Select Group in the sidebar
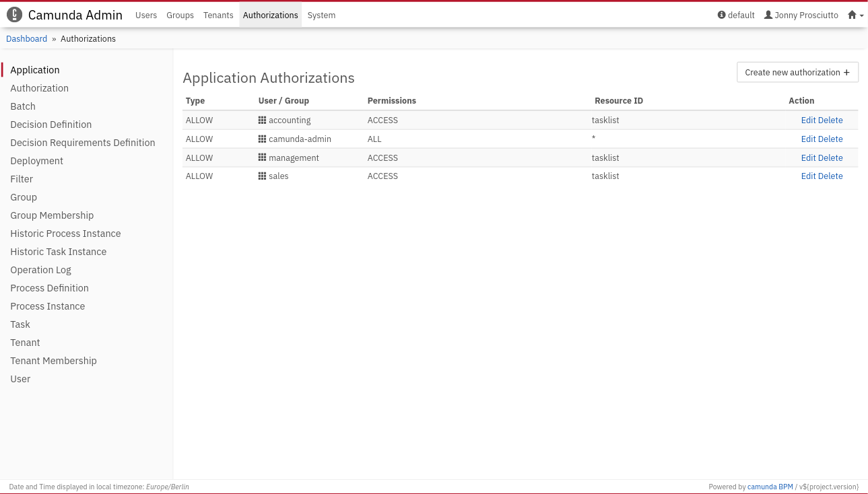This screenshot has height=494, width=868. [24, 197]
